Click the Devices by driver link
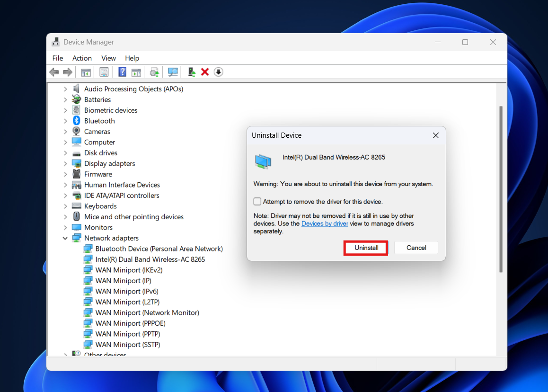 coord(325,223)
